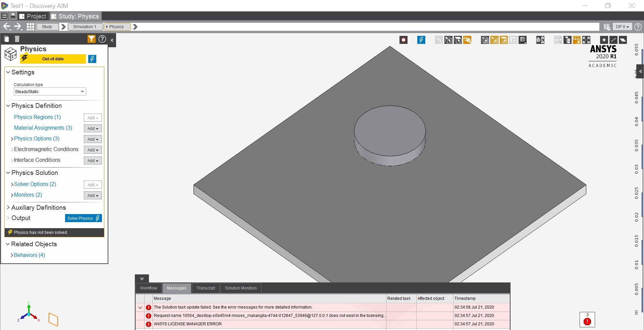
Task: Click the stop/record icon in viewport toolbar
Action: (x=404, y=40)
